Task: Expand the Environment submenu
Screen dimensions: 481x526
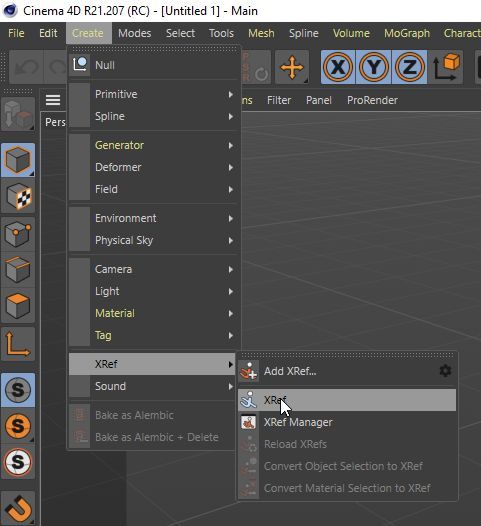Action: [x=153, y=218]
